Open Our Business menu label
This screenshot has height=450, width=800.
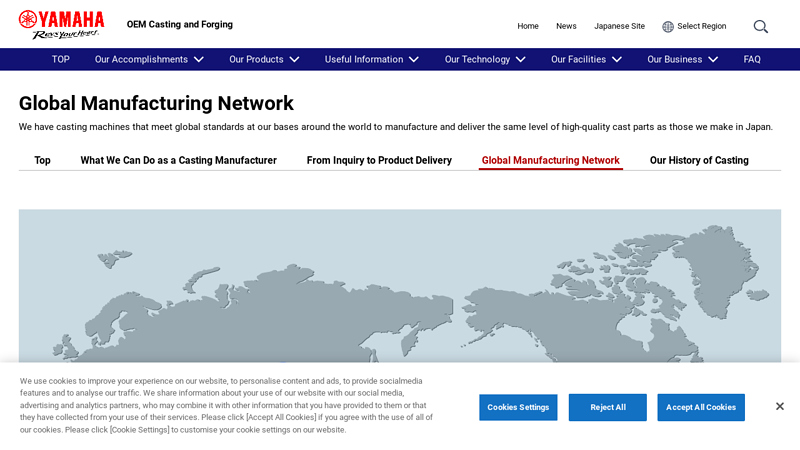click(x=674, y=60)
